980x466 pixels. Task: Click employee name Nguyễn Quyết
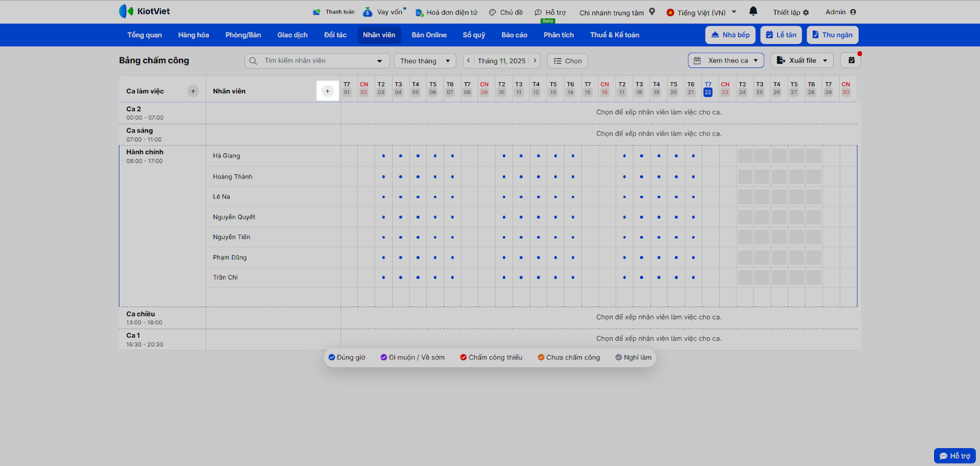tap(234, 217)
